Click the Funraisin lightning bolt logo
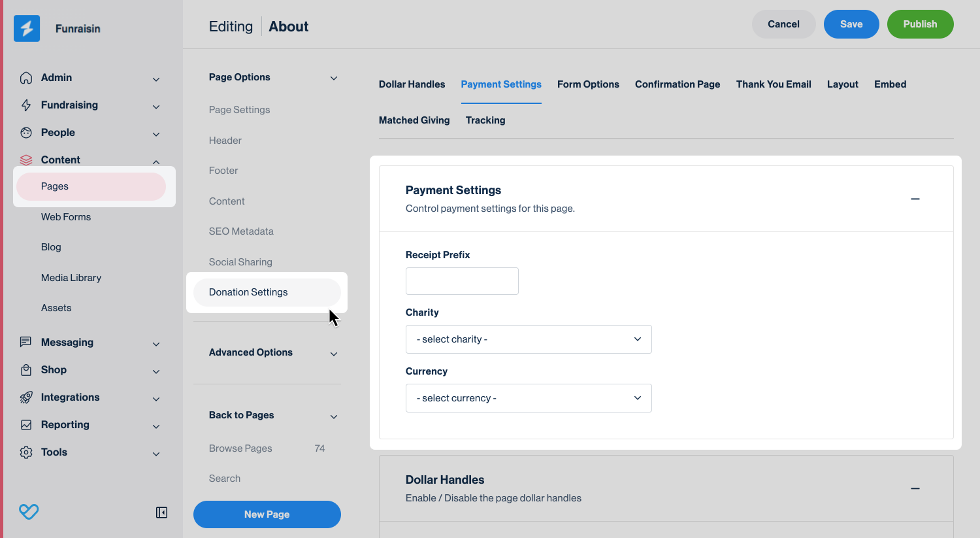980x538 pixels. coord(27,28)
